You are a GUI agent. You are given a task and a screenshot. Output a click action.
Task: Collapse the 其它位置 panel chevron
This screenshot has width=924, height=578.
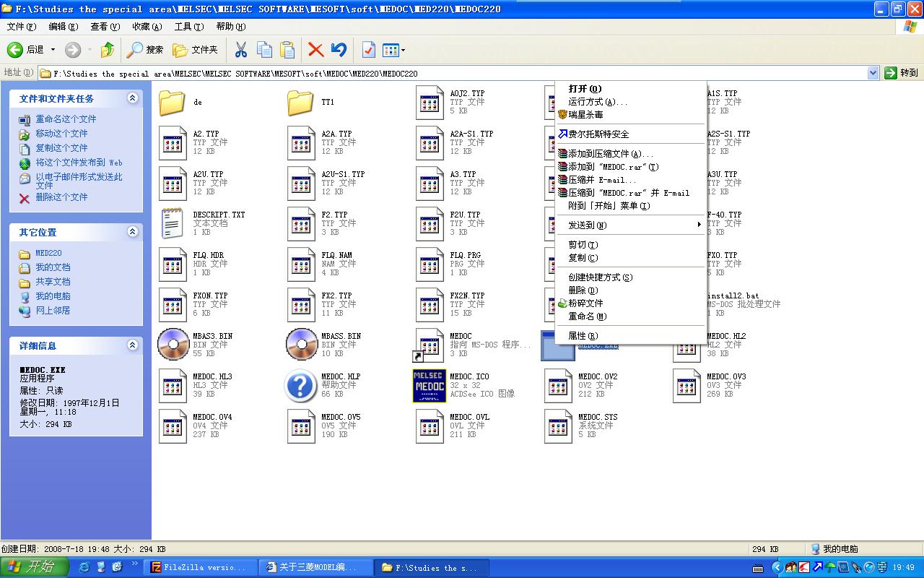point(132,232)
